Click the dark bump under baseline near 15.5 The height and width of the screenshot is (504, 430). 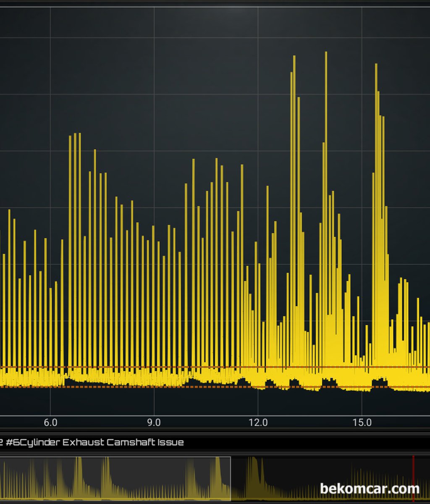[380, 382]
